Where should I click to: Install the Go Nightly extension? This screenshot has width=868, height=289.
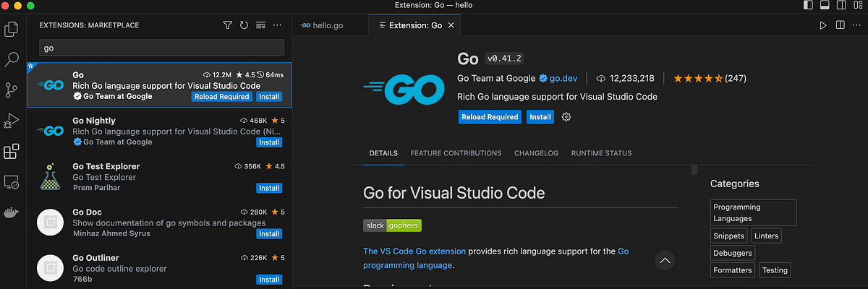click(x=269, y=142)
